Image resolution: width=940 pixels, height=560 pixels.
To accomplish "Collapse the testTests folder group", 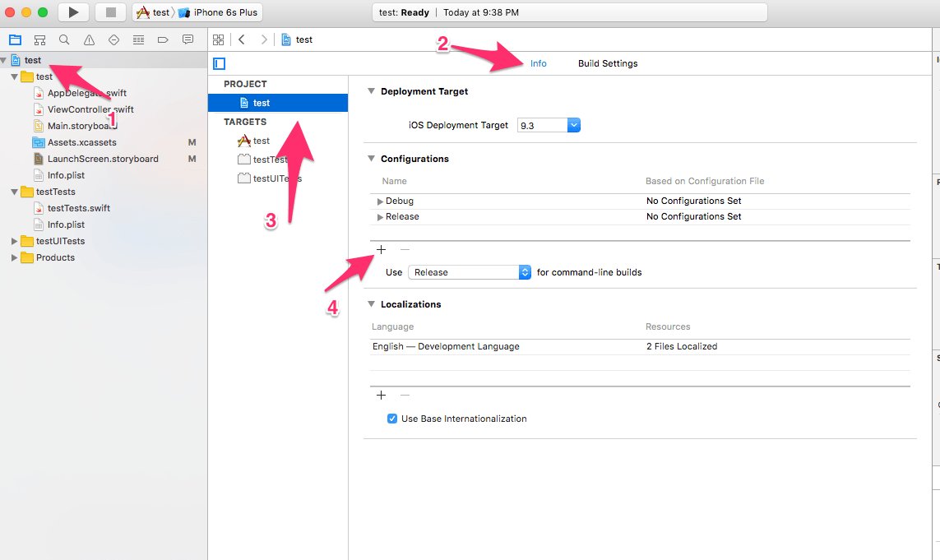I will coord(14,192).
